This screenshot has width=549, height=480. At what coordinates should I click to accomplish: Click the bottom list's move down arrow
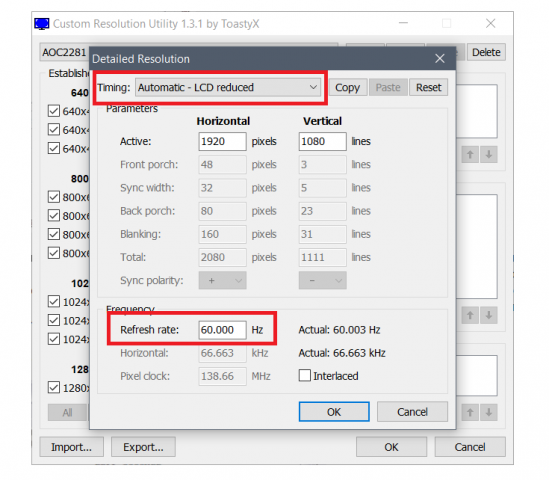click(489, 412)
